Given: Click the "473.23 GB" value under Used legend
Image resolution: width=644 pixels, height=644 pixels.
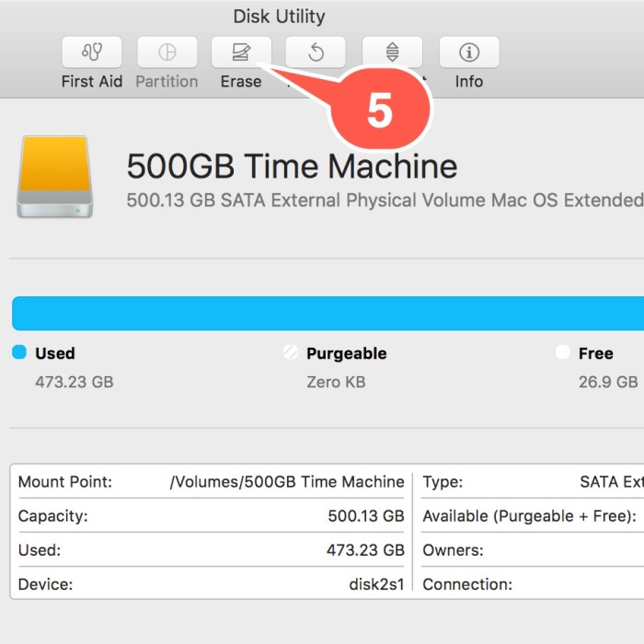Looking at the screenshot, I should pos(75,382).
